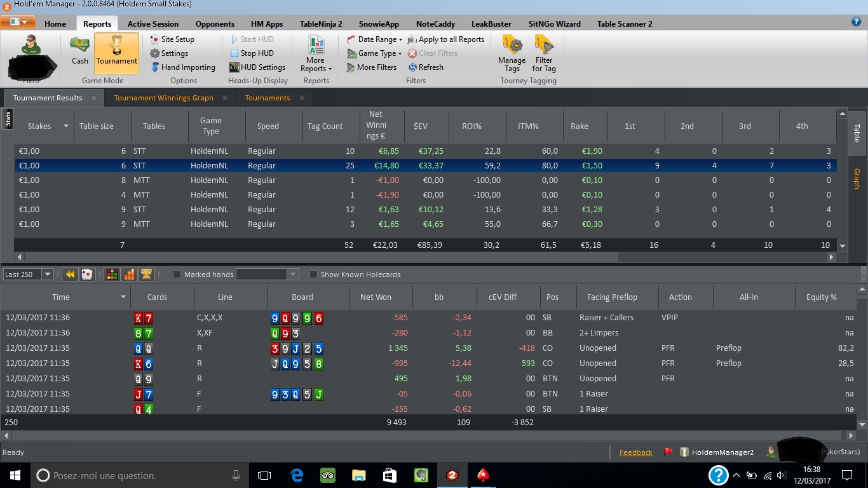Screen dimensions: 868x488
Task: Close the Tournaments tab
Action: (302, 98)
